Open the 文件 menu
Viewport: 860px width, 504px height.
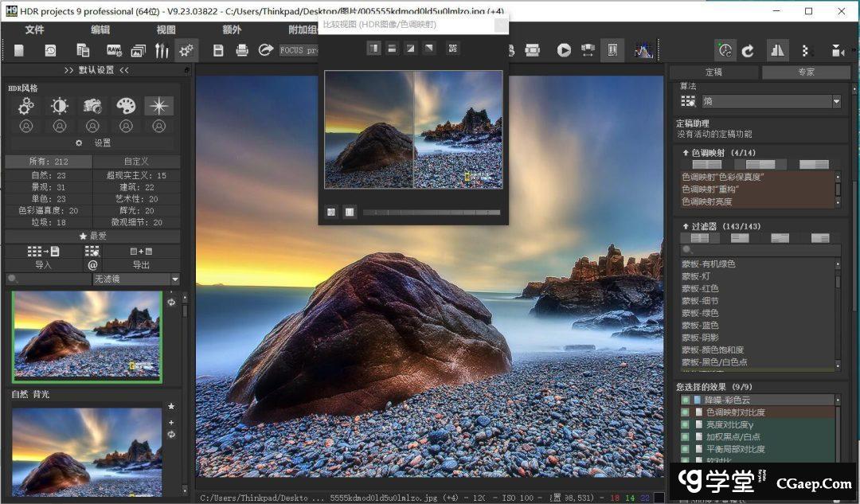point(34,29)
